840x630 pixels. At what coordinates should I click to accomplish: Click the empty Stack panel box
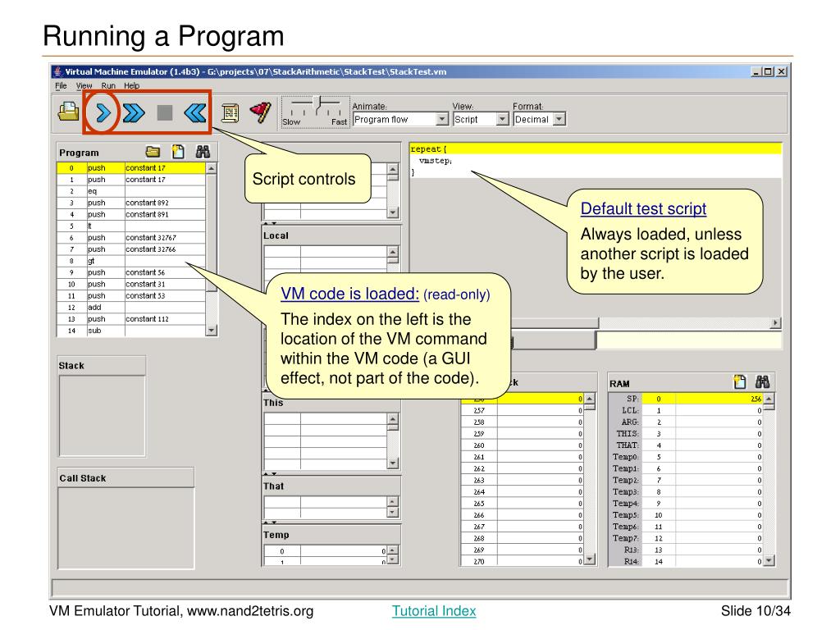(x=102, y=416)
